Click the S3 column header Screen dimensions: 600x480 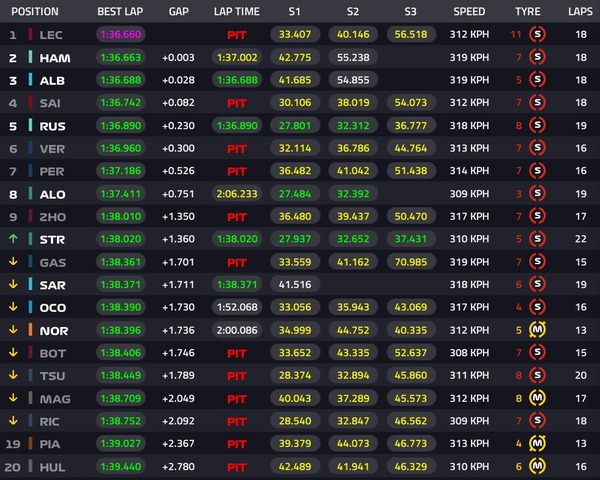pyautogui.click(x=411, y=11)
